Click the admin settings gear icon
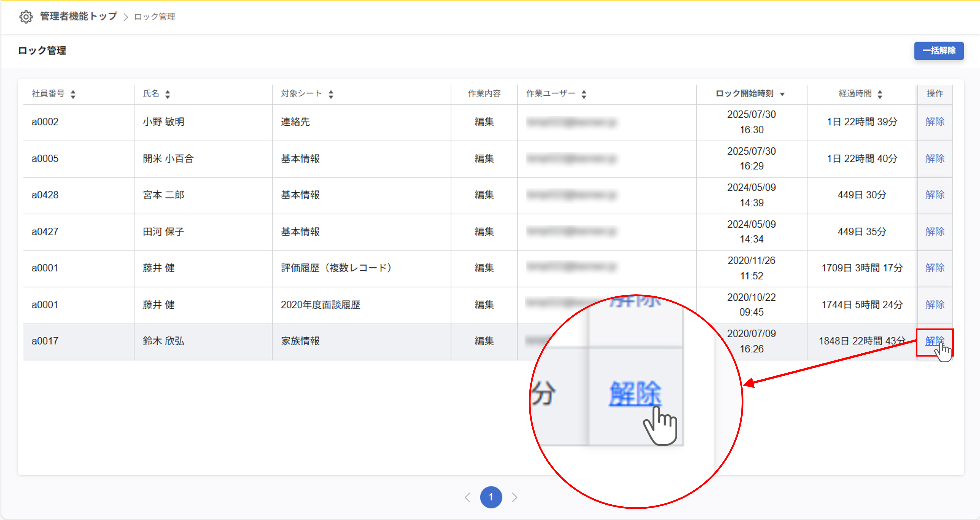The image size is (980, 520). tap(26, 17)
